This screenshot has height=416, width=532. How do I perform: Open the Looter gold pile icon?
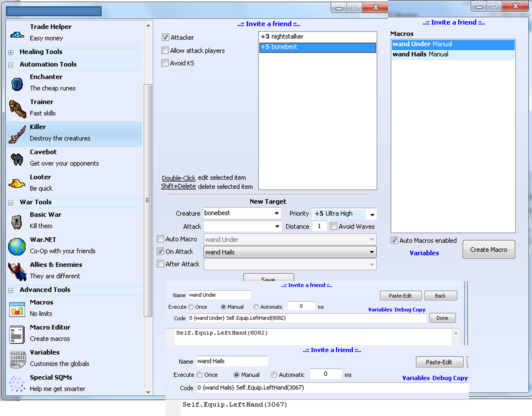[17, 184]
